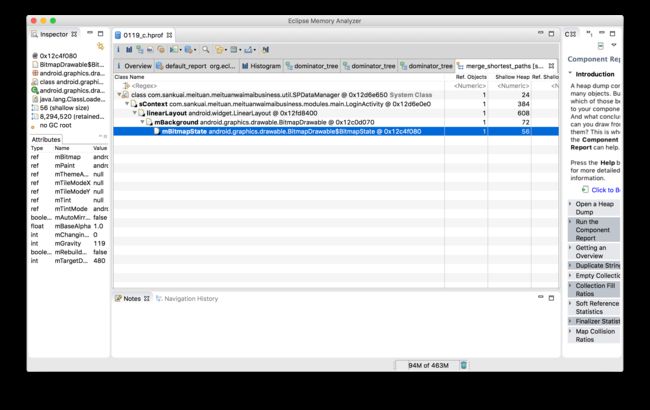Open dominator_tree tab next to Histogram tab
This screenshot has width=650, height=410.
[x=312, y=66]
